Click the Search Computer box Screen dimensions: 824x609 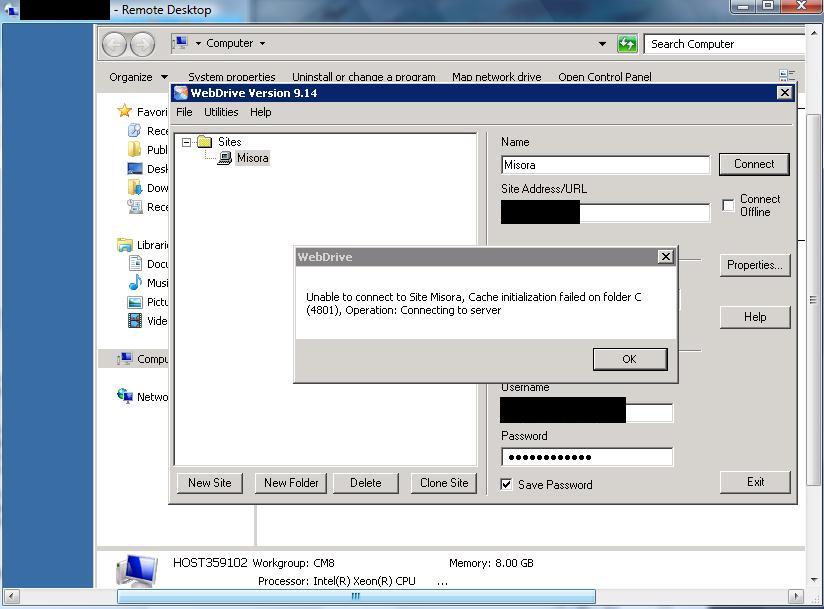coord(725,44)
